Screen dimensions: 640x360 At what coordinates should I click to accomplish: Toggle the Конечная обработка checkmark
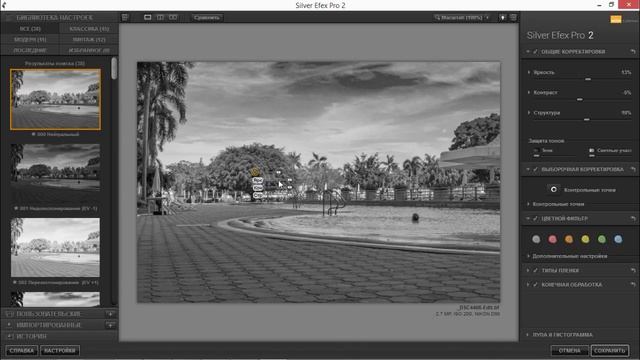[535, 284]
